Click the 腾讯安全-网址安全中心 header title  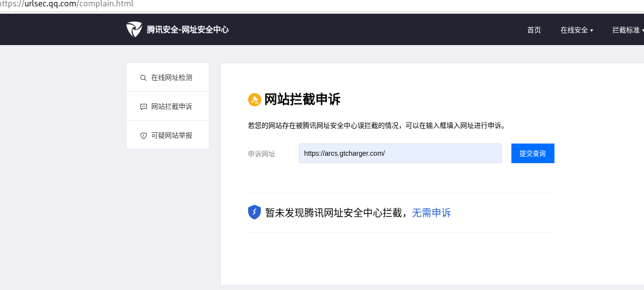point(188,29)
